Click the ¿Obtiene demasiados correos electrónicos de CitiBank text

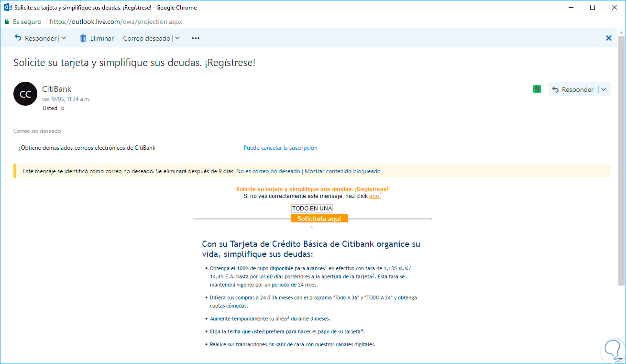87,148
